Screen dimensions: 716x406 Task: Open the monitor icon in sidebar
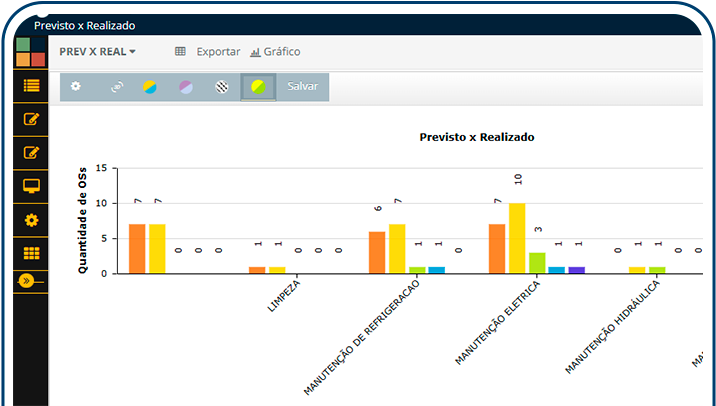click(31, 186)
